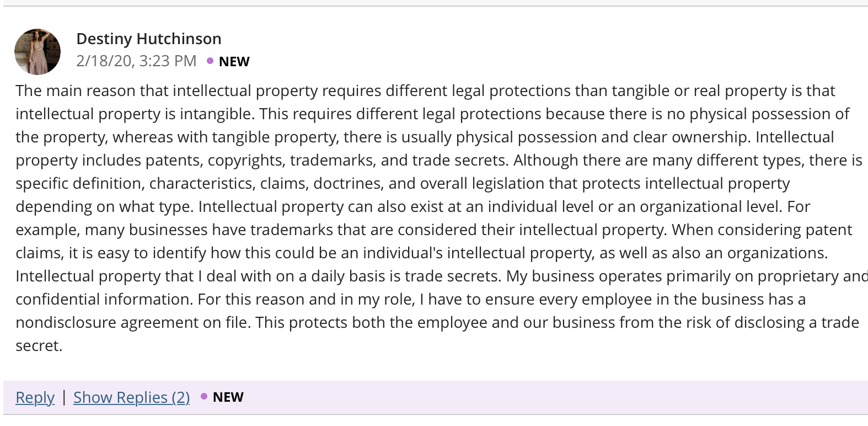Click the NEW label beside Show Replies

(228, 397)
